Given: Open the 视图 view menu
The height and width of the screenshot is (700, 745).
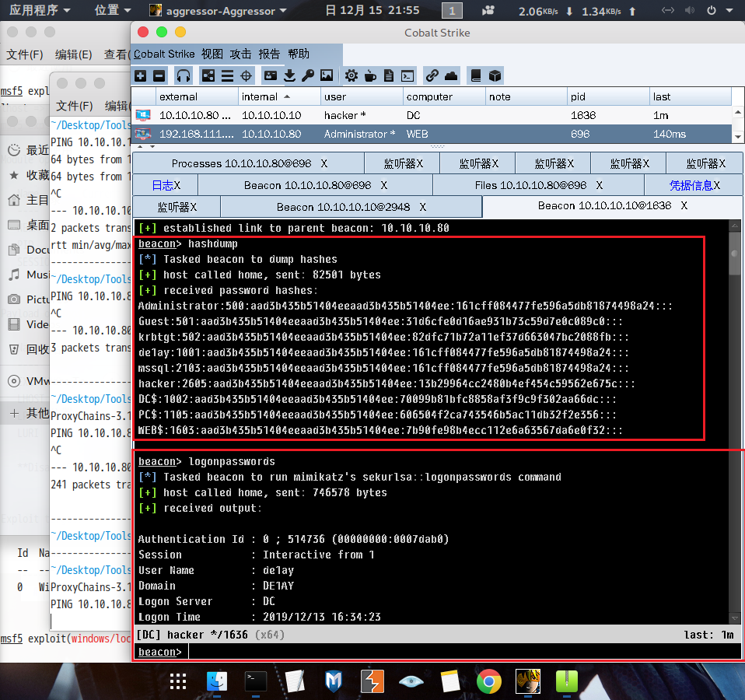Looking at the screenshot, I should click(212, 54).
